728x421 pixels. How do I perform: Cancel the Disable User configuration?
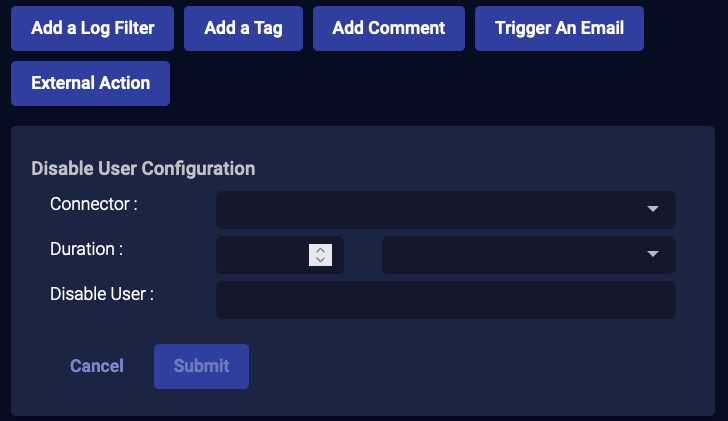pyautogui.click(x=97, y=366)
